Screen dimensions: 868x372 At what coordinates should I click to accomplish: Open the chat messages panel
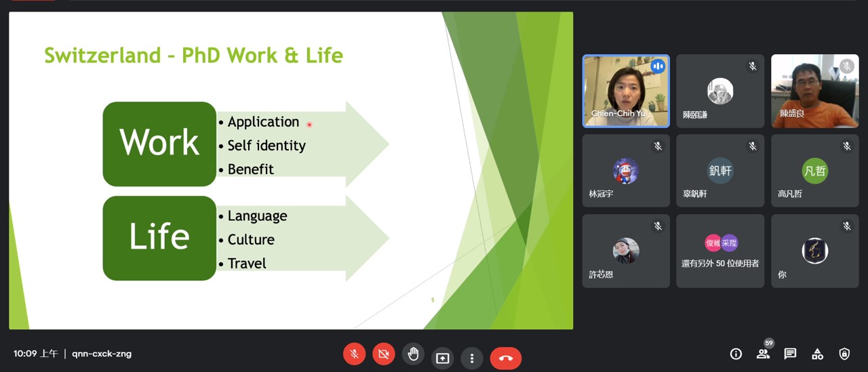[790, 354]
